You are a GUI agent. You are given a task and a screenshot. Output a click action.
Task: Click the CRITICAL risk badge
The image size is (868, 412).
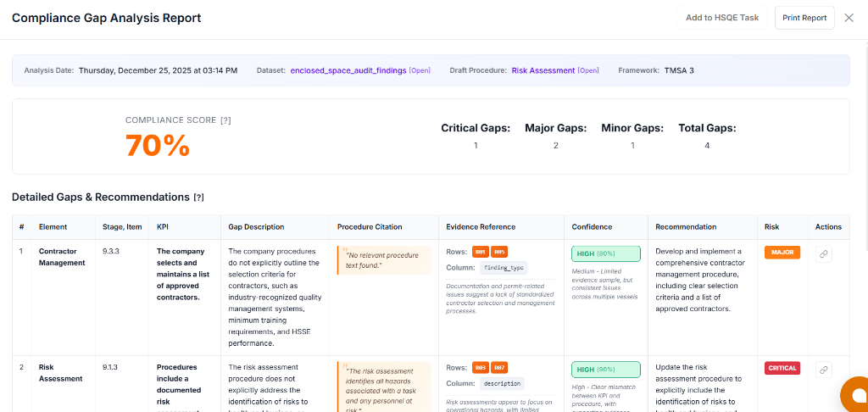[x=782, y=368]
